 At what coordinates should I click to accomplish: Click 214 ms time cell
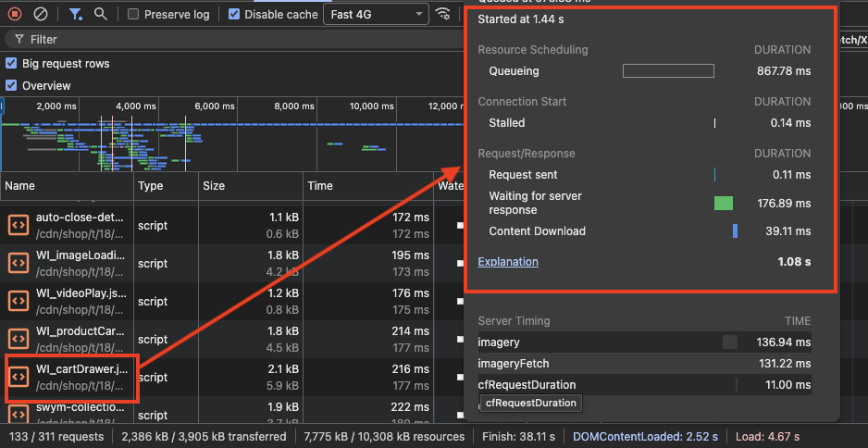coord(410,331)
